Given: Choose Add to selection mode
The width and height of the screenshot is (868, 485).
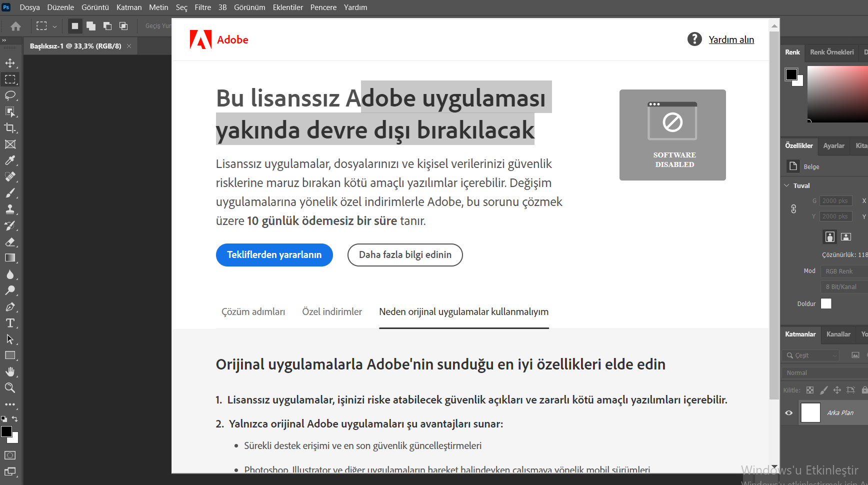Looking at the screenshot, I should 90,26.
